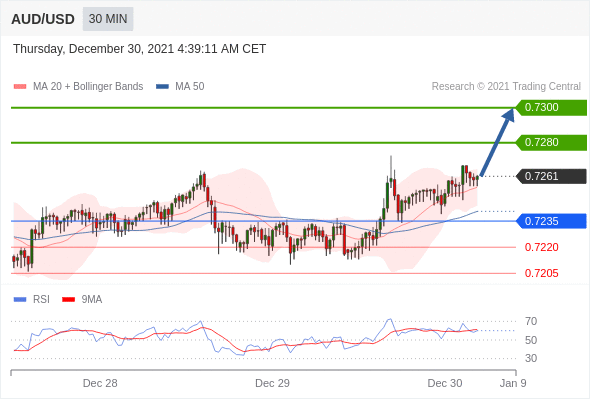Click the AUD/USD pair title
The width and height of the screenshot is (590, 400).
click(43, 19)
